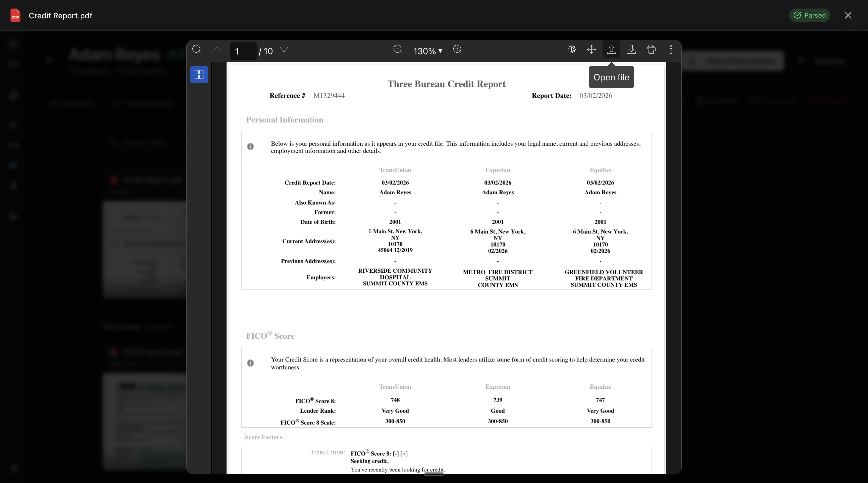Click inside the page number input field
This screenshot has height=483, width=868.
243,51
